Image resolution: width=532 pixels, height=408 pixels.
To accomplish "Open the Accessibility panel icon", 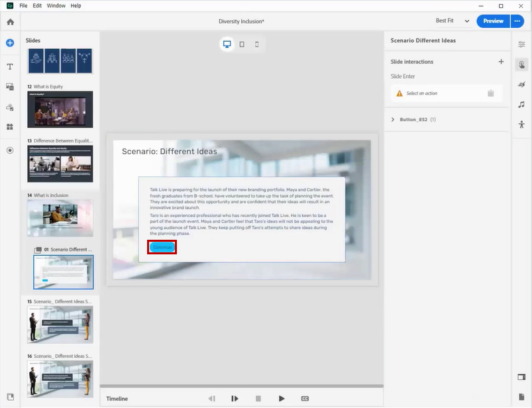I will tap(521, 125).
